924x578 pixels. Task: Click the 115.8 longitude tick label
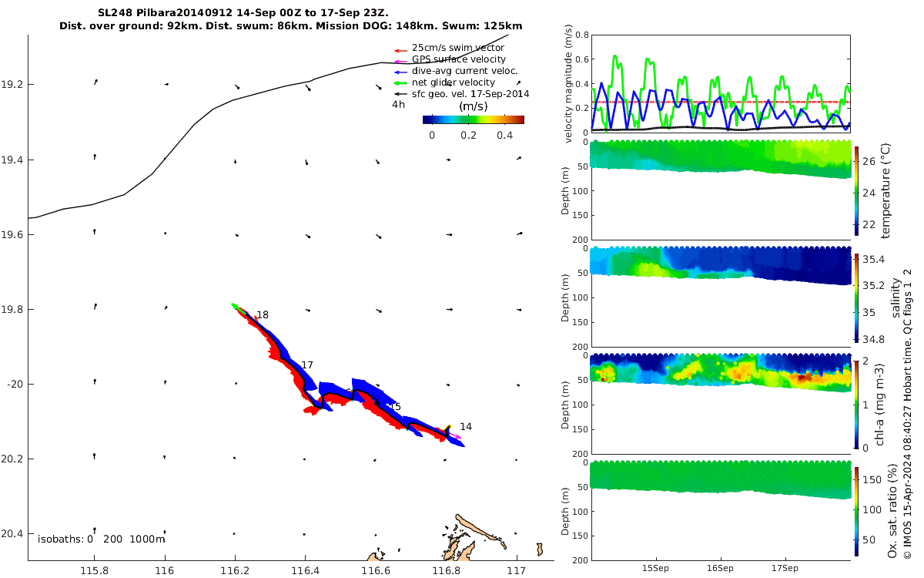pyautogui.click(x=94, y=570)
